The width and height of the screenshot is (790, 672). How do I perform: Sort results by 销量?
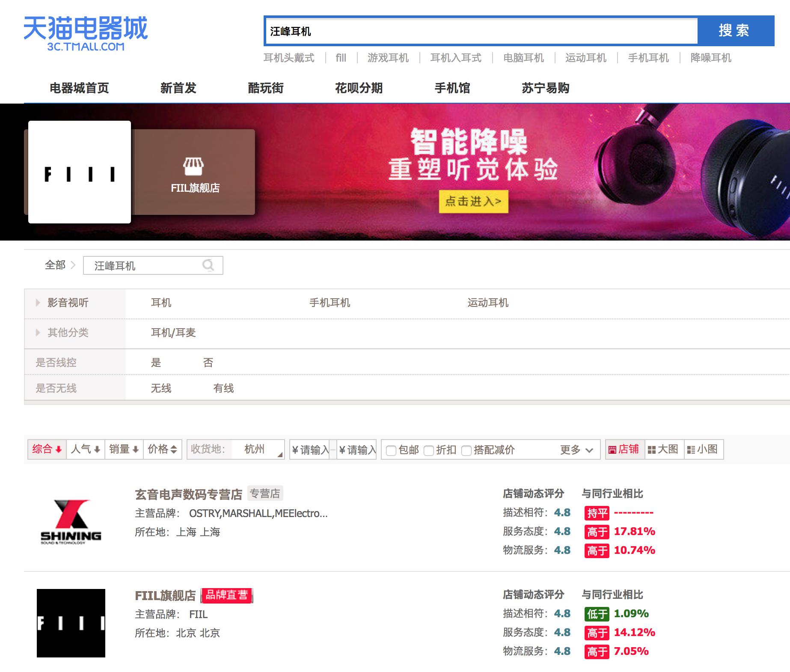[x=124, y=449]
